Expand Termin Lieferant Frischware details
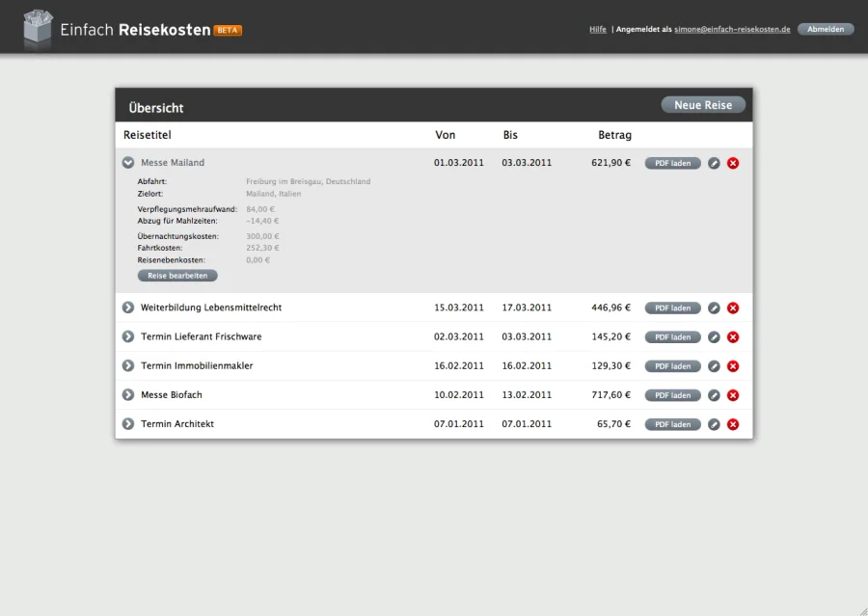The height and width of the screenshot is (616, 868). (x=128, y=336)
